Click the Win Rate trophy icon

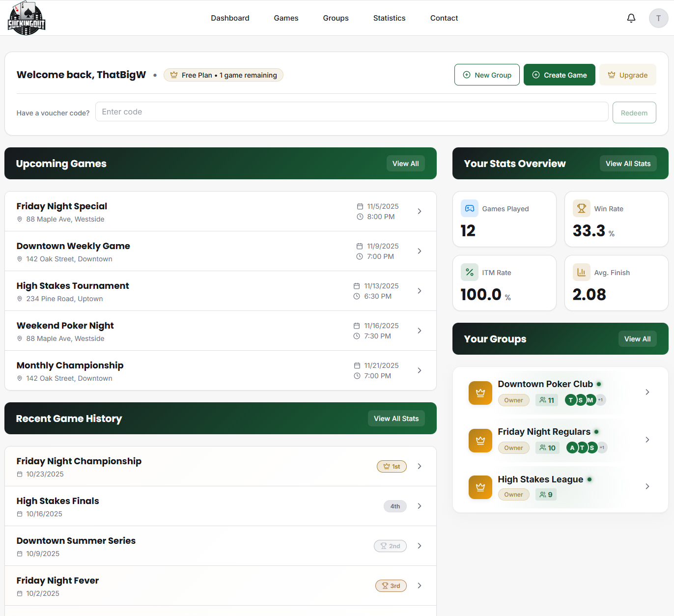(x=582, y=208)
